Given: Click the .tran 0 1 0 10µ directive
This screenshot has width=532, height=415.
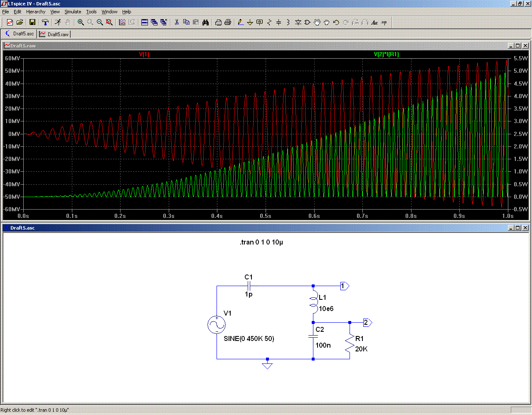Looking at the screenshot, I should [x=261, y=242].
